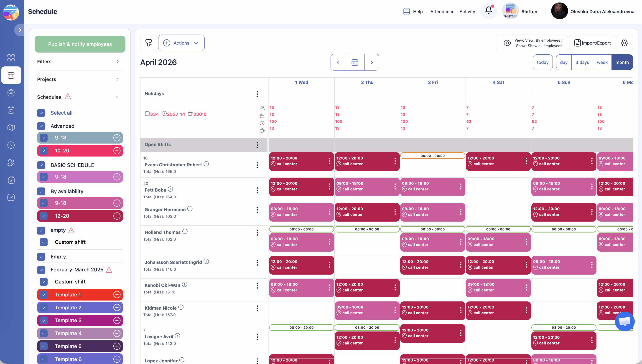
Task: Uncheck the Template 1 checkbox
Action: pyautogui.click(x=44, y=295)
